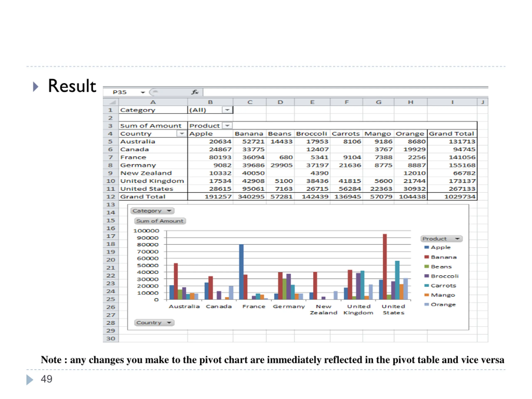Click the chart's Country field button
Image resolution: width=532 pixels, height=399 pixels.
point(154,323)
